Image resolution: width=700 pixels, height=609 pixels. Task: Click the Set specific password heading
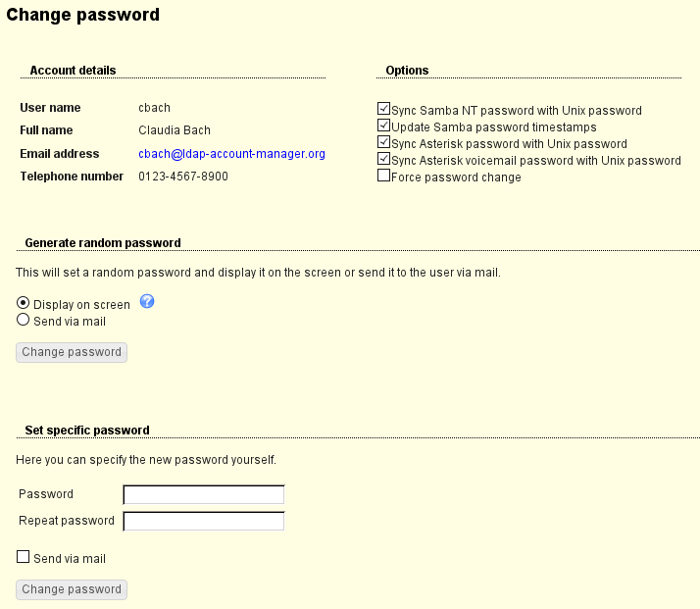(87, 430)
